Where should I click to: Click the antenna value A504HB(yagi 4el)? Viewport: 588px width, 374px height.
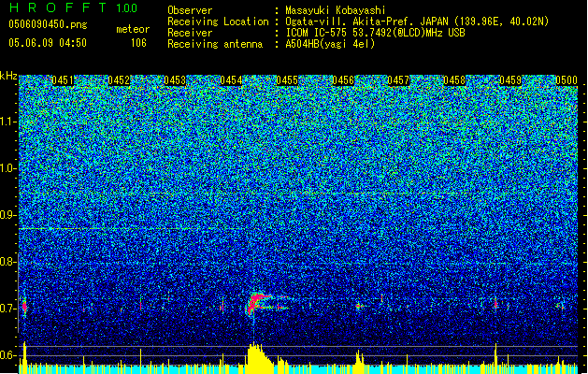(330, 44)
